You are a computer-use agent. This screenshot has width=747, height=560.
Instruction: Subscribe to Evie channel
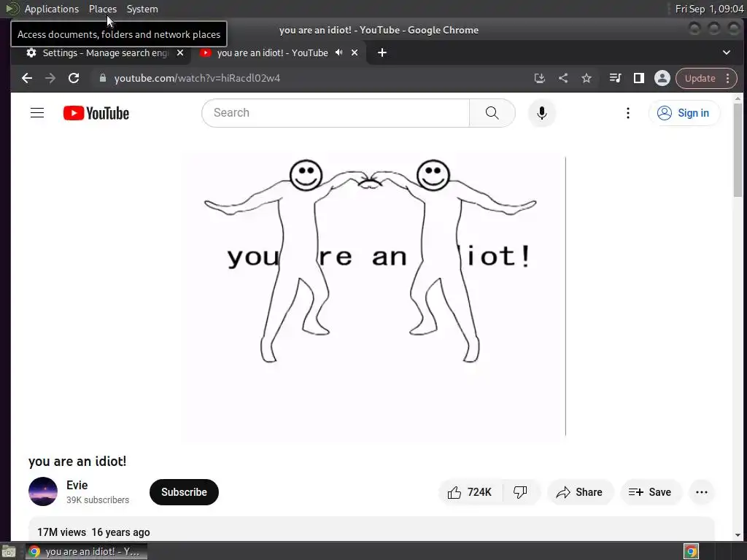[x=184, y=492]
